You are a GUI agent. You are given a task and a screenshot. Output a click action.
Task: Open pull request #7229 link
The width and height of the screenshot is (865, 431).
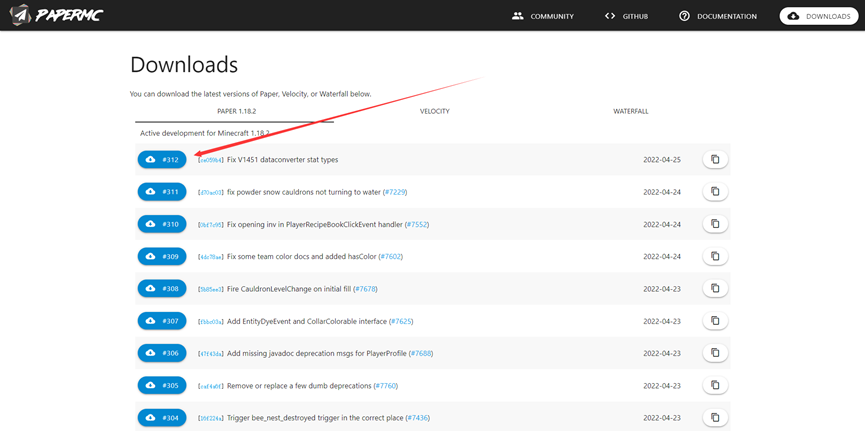394,192
